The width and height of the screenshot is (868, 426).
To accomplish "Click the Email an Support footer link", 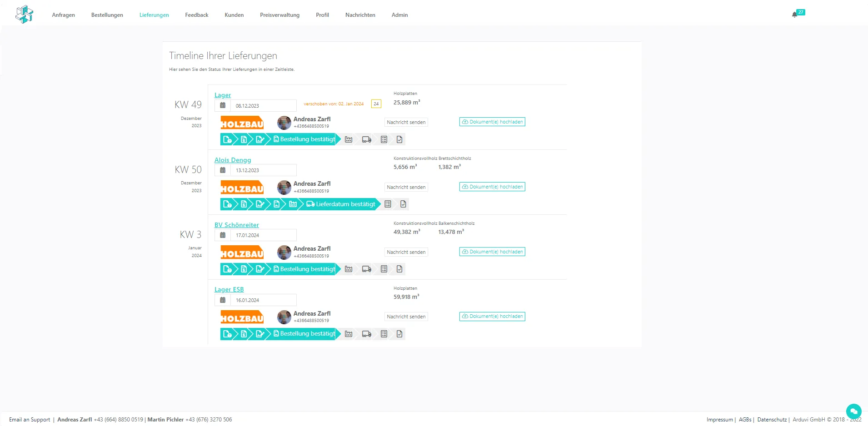I will click(x=30, y=420).
